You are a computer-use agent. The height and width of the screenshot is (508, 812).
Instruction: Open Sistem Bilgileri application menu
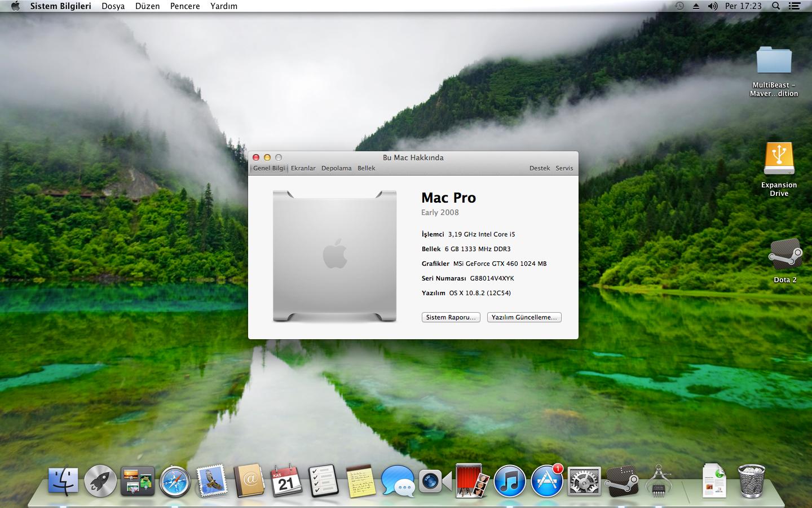coord(60,6)
